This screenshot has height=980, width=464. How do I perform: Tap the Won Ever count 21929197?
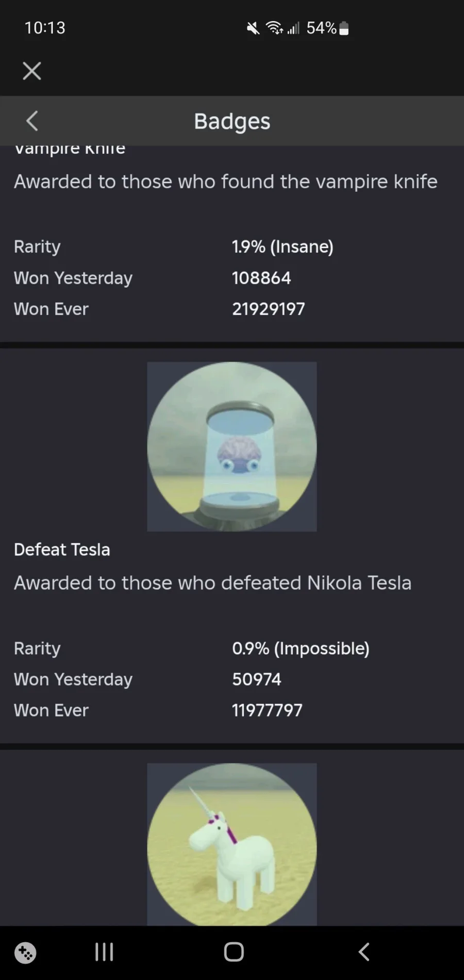[x=269, y=309]
